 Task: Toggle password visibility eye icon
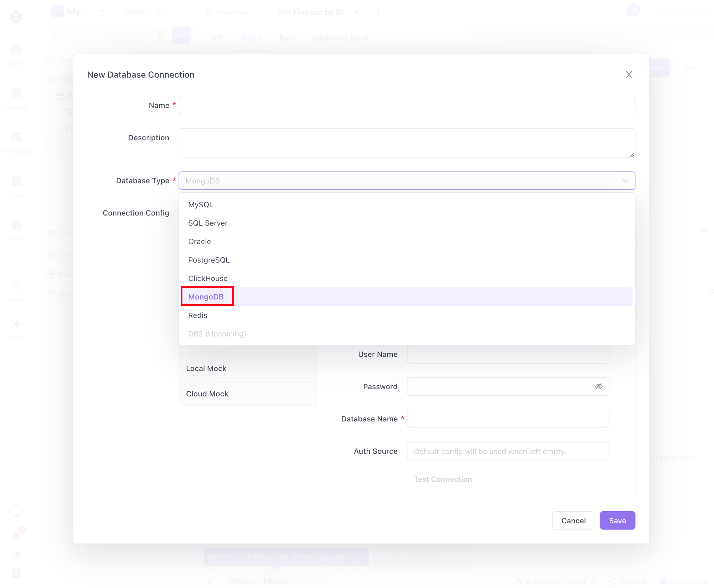pos(599,386)
